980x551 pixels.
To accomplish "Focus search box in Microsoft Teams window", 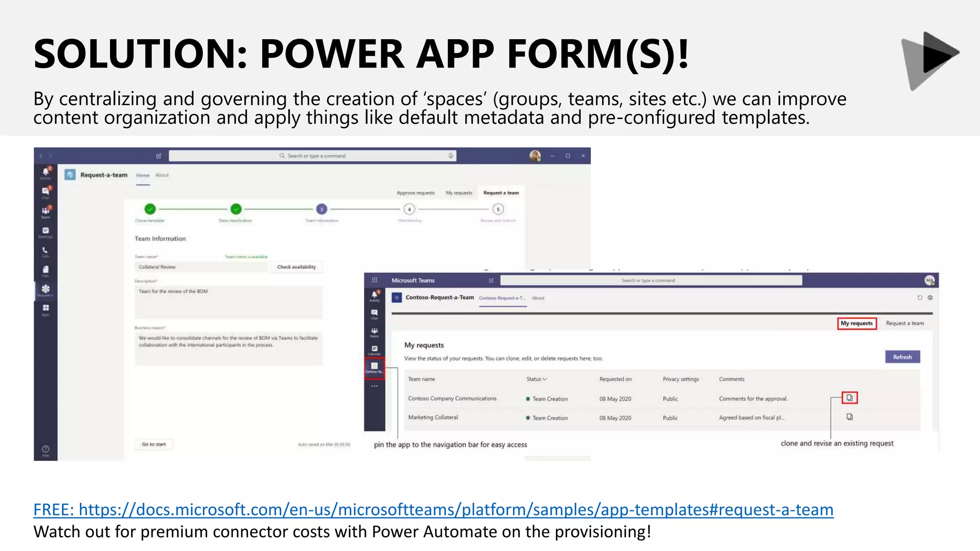I will (x=651, y=280).
